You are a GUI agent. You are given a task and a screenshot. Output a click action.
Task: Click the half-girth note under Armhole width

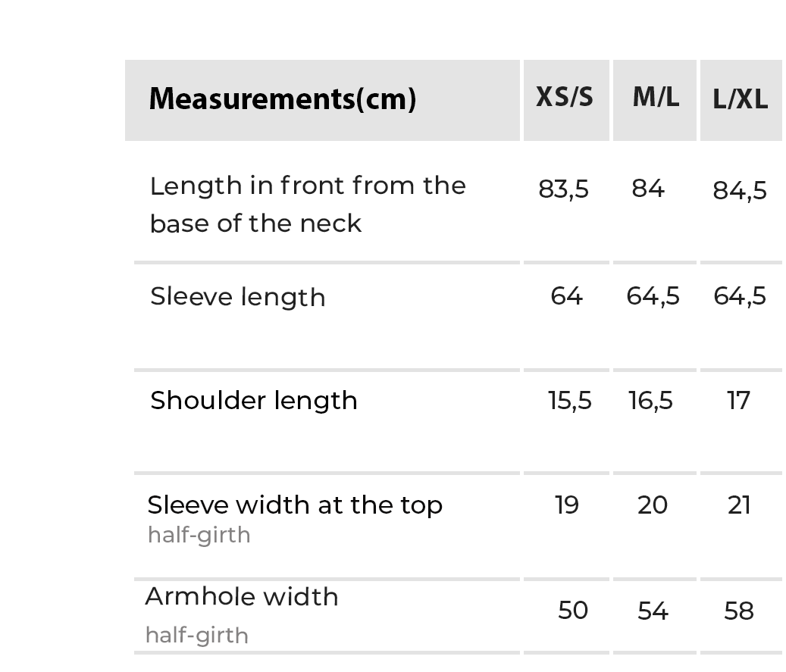(196, 635)
